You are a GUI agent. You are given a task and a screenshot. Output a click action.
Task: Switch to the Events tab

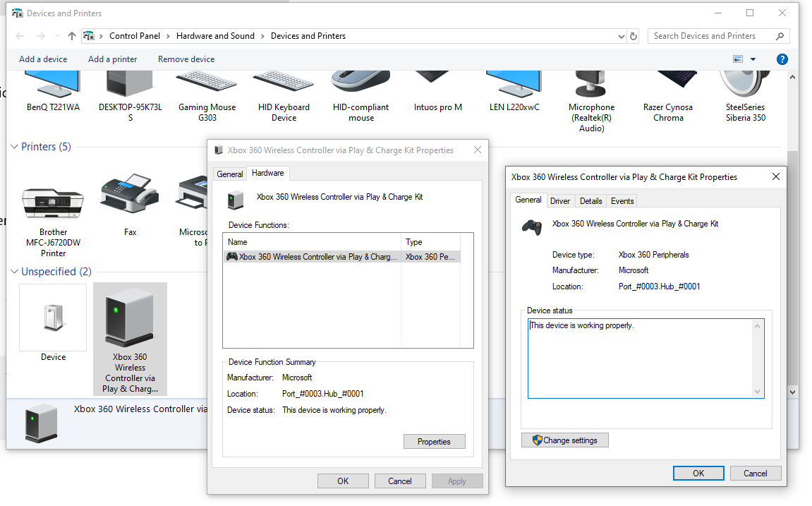point(622,201)
